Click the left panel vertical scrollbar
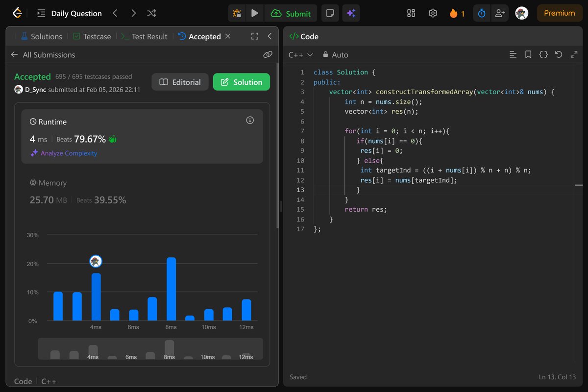588x392 pixels. (x=278, y=146)
